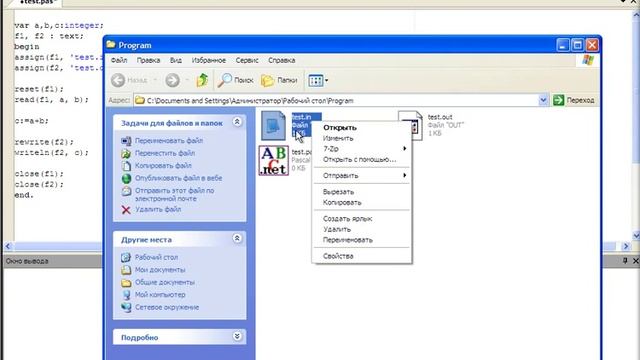Image resolution: width=640 pixels, height=360 pixels.
Task: Choose Создать ярлык in context menu
Action: point(362,219)
